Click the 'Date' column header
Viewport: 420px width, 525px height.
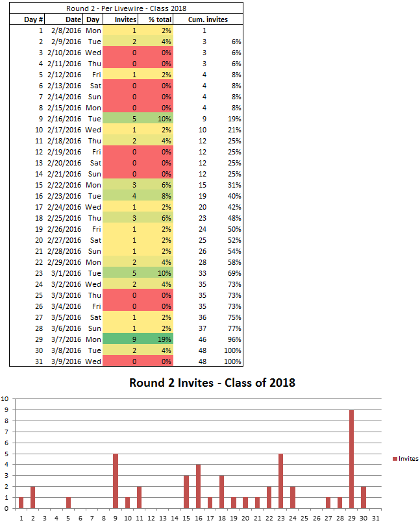pyautogui.click(x=72, y=19)
